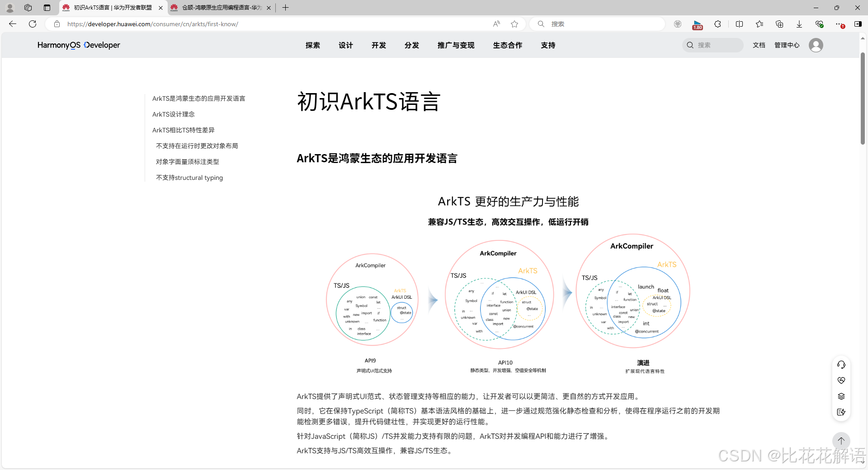Open the Huawei account avatar
This screenshot has width=868, height=470.
coord(816,45)
